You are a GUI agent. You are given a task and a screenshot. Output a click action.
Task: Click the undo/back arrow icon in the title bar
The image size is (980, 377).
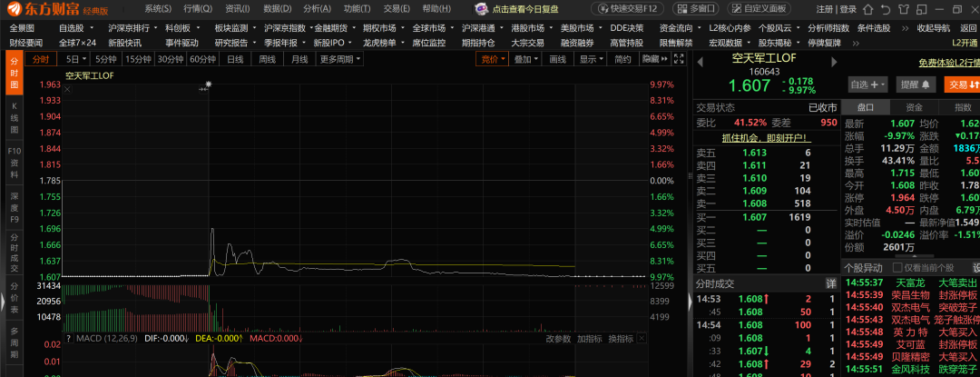coord(886,9)
